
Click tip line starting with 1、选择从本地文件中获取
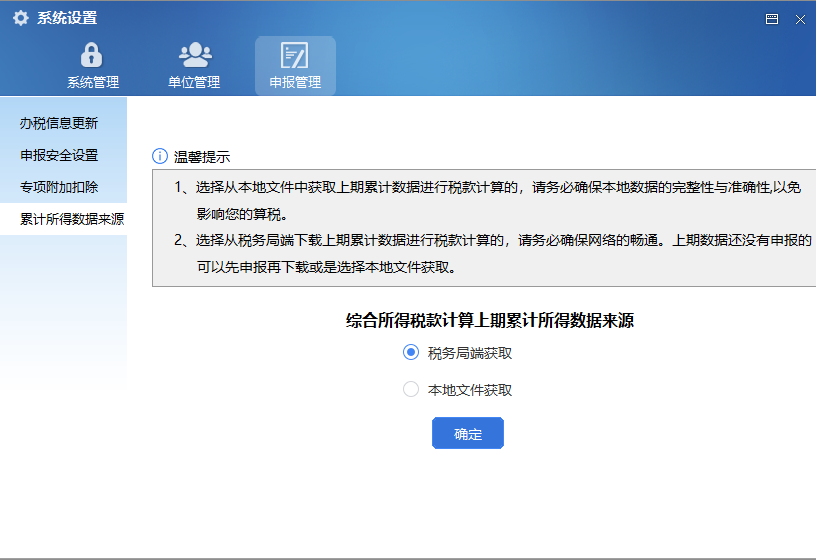487,187
